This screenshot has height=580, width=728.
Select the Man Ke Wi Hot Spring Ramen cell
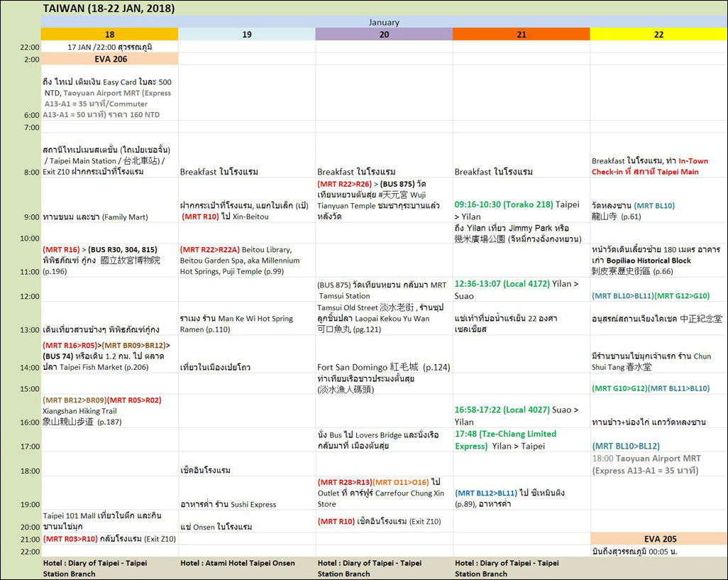[x=246, y=324]
